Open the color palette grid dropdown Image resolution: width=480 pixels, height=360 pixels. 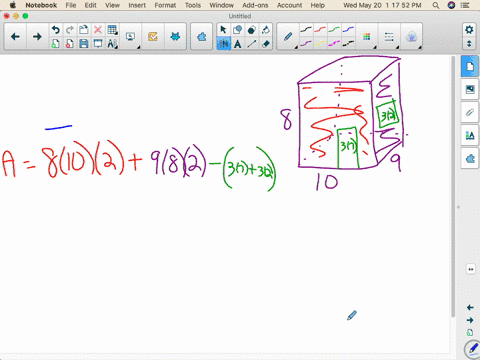pos(367,37)
